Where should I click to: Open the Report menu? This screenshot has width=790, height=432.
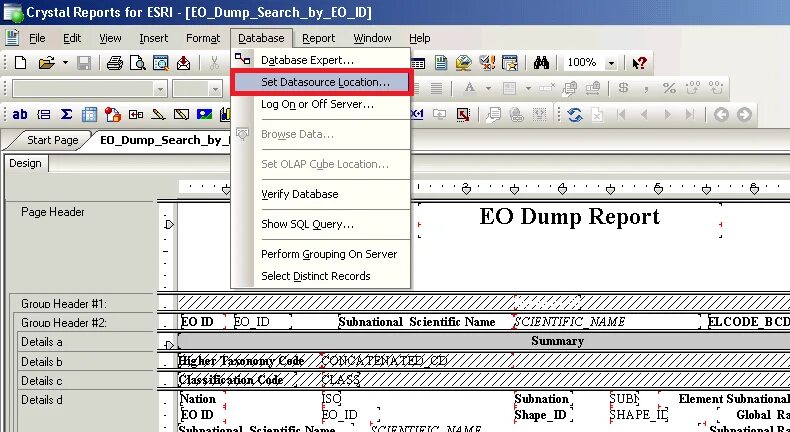[x=318, y=38]
